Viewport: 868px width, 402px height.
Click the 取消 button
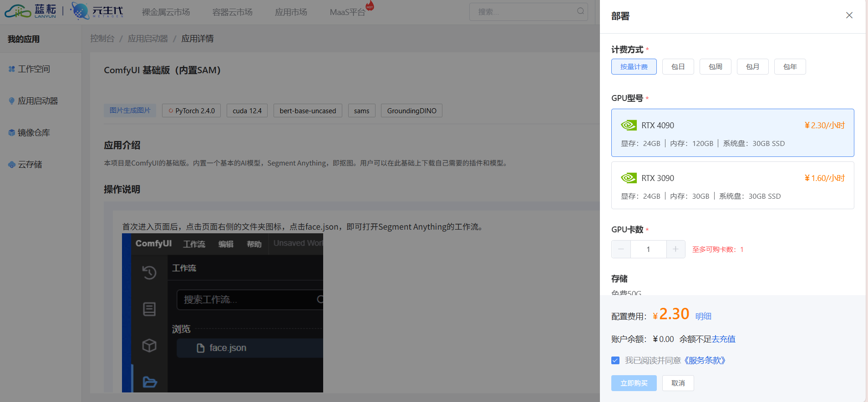(678, 383)
